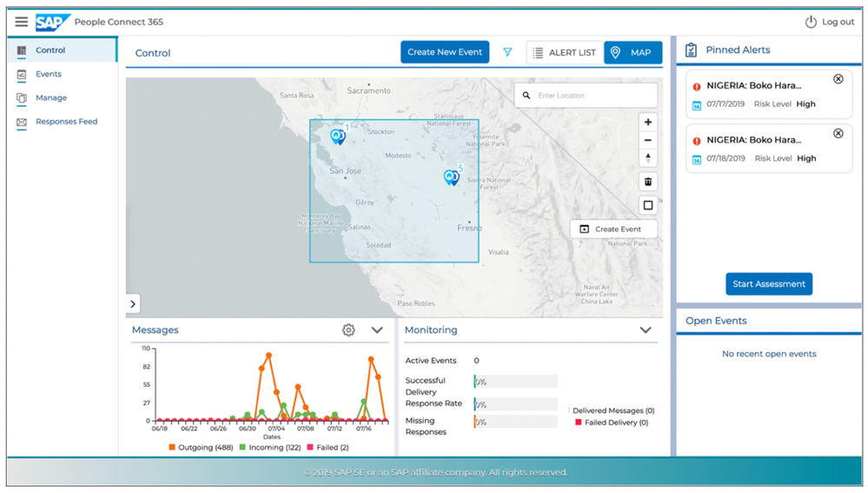
Task: Open the filter funnel icon
Action: point(507,52)
